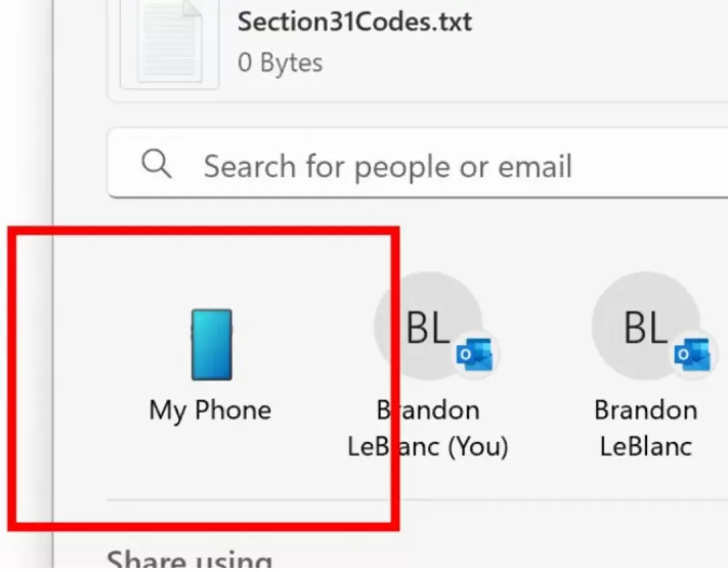Focus the Search for people or email field
This screenshot has height=572, width=728.
point(417,163)
